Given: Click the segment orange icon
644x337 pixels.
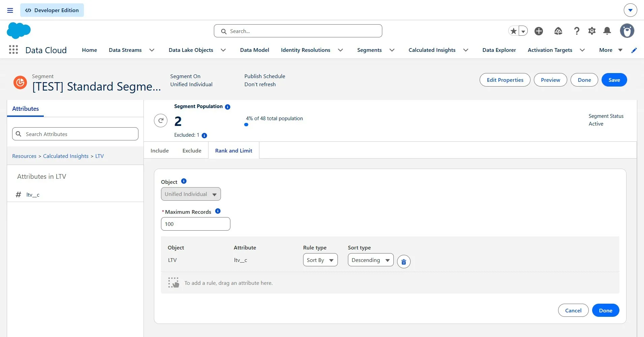Looking at the screenshot, I should 20,82.
